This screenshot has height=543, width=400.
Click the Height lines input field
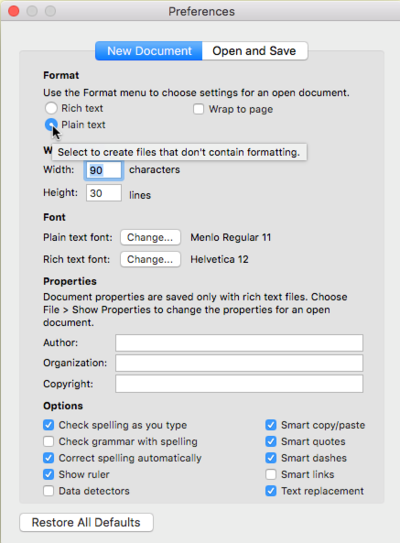pos(104,193)
